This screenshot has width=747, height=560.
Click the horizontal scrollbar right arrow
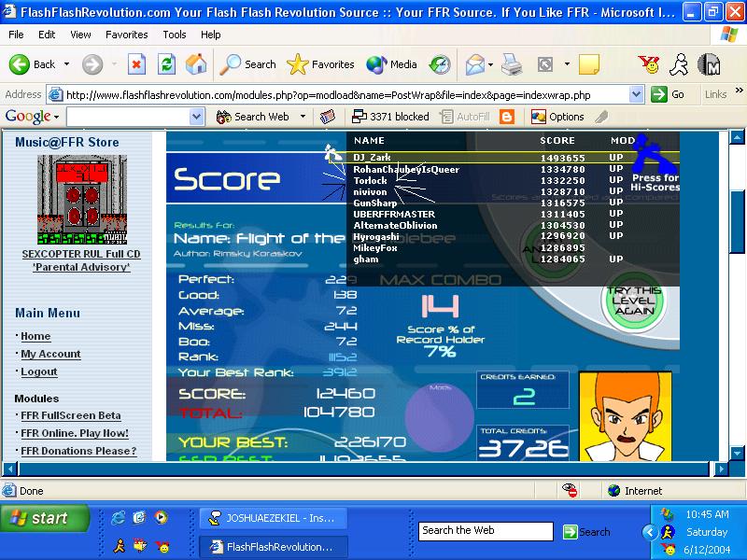pyautogui.click(x=721, y=469)
